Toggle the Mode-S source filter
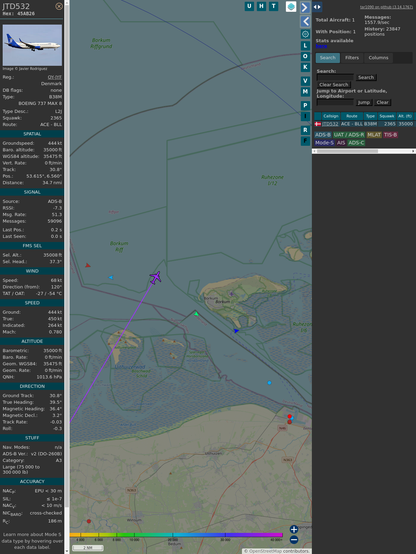 324,143
